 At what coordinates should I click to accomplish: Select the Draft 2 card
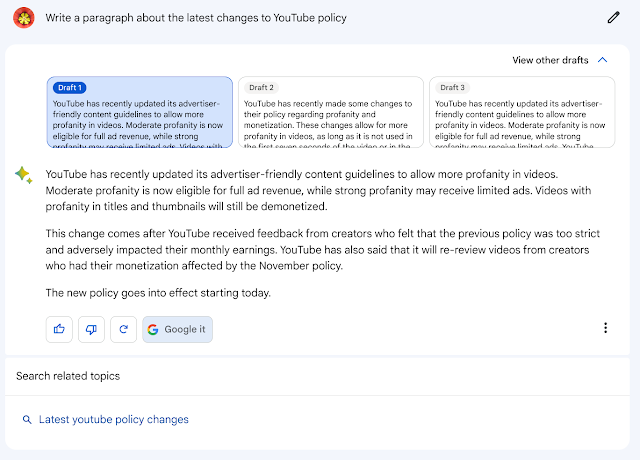click(331, 112)
